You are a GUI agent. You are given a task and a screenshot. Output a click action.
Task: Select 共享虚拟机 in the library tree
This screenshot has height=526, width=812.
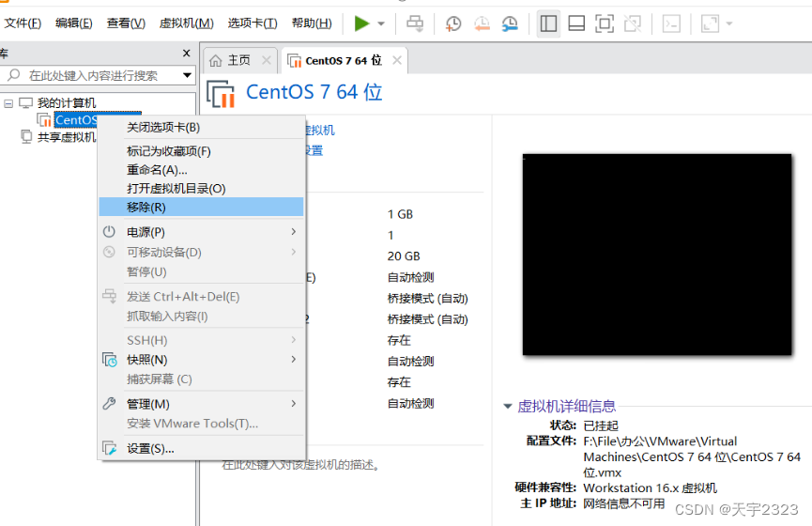coord(67,137)
